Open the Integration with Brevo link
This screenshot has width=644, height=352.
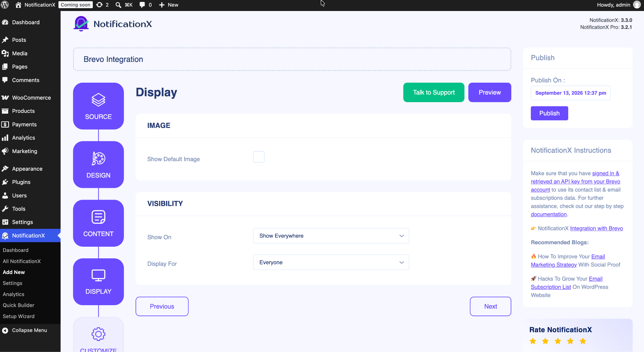pyautogui.click(x=597, y=228)
